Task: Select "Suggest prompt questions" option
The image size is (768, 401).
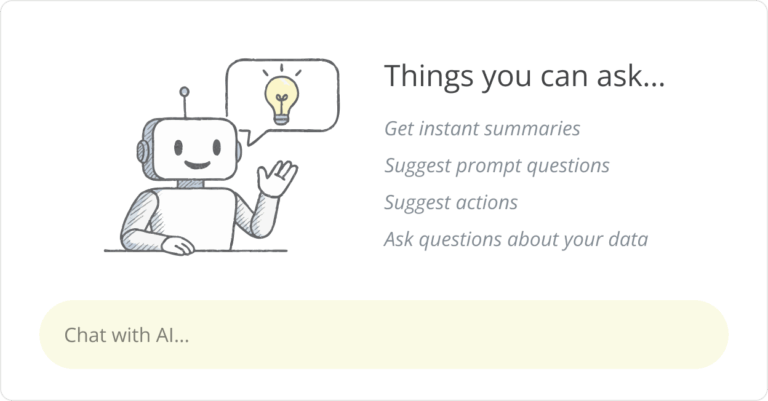Action: point(497,166)
